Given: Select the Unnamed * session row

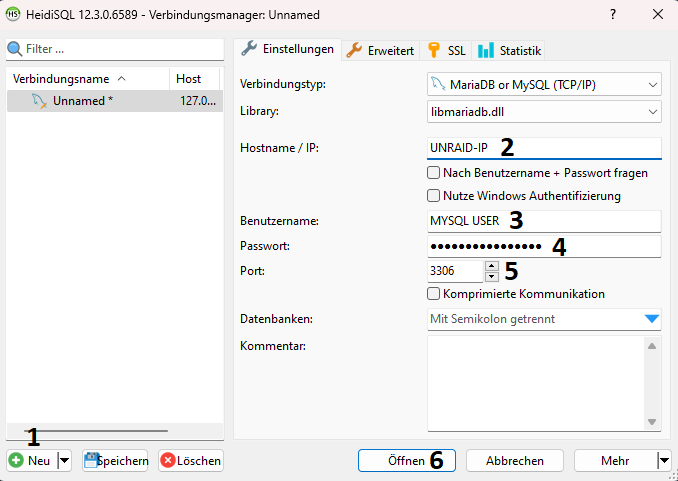Looking at the screenshot, I should [115, 101].
